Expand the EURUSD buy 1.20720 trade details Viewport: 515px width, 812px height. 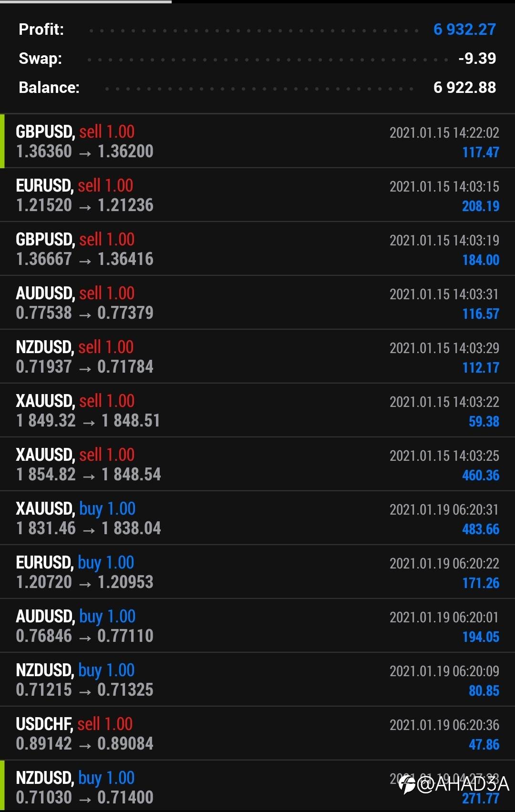pyautogui.click(x=257, y=572)
